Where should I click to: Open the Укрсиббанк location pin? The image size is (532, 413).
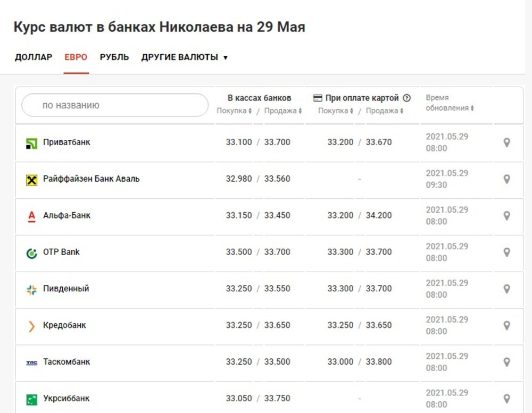(x=506, y=399)
